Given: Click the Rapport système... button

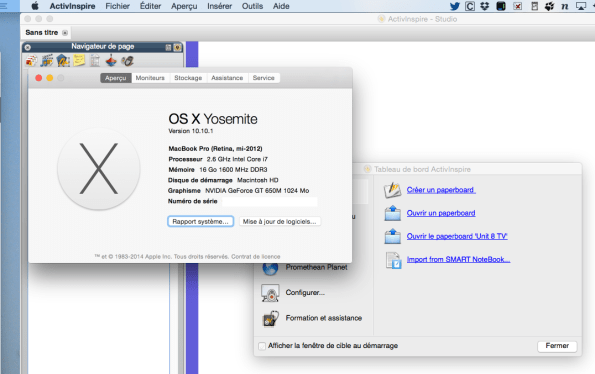Looking at the screenshot, I should click(200, 222).
